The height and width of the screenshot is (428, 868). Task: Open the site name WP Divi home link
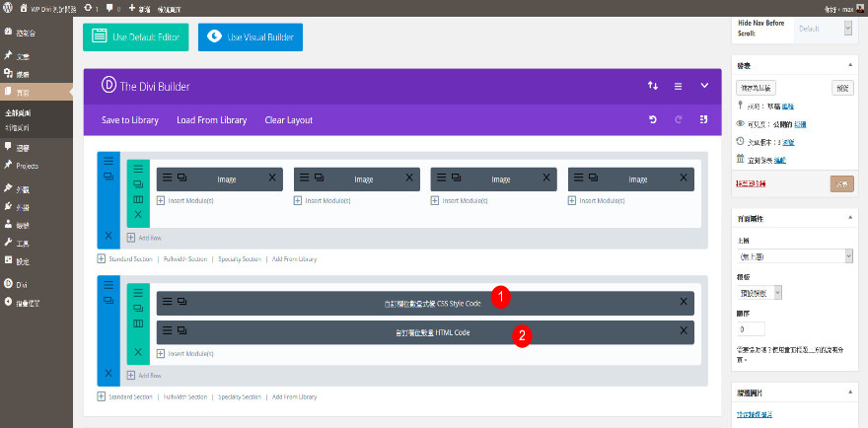tap(46, 9)
